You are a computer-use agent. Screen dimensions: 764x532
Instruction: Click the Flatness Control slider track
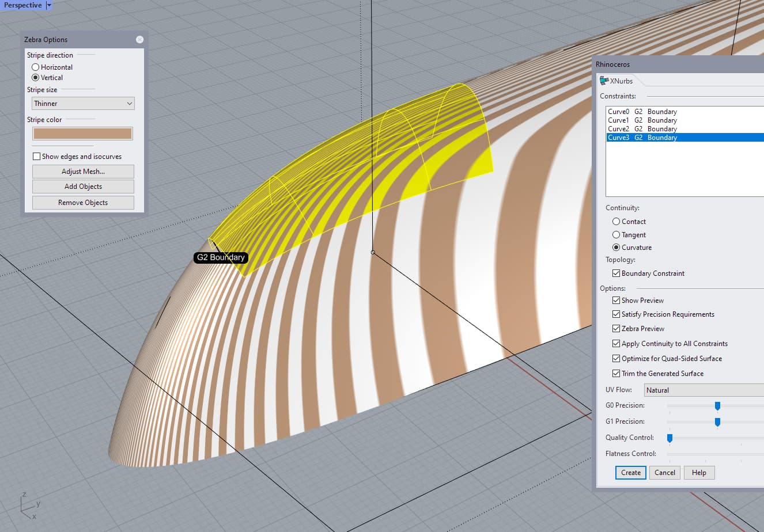[716, 454]
